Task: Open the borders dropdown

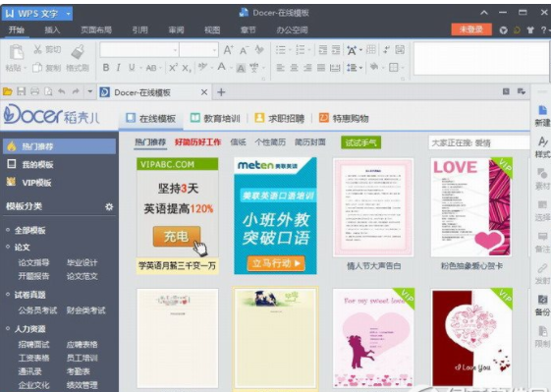Action: tap(403, 68)
